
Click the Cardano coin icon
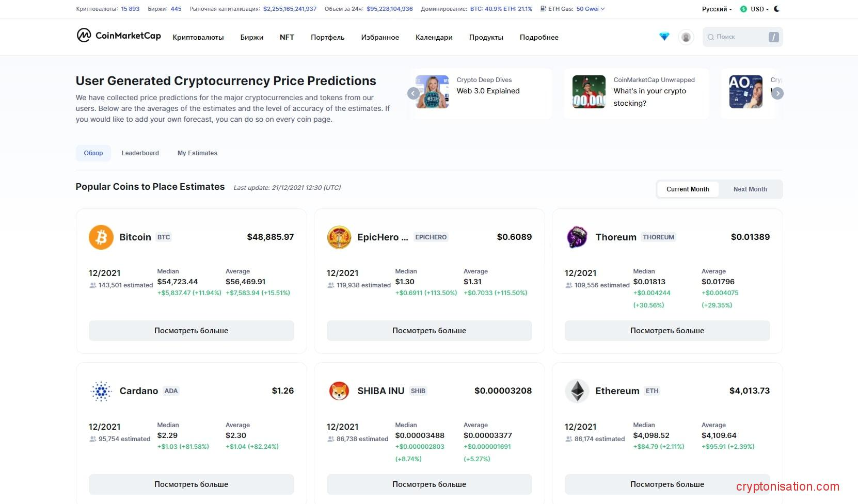tap(101, 391)
